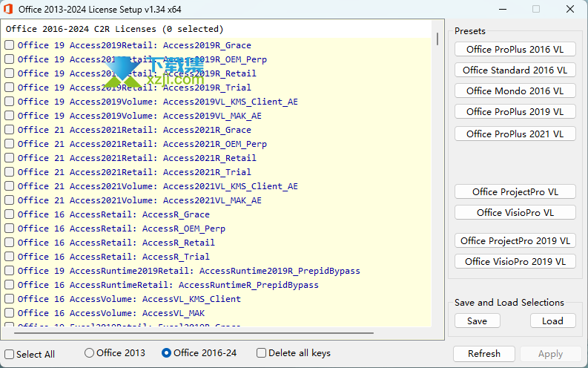Check the Access2021VL_KMS_Client_AE box

[x=10, y=186]
